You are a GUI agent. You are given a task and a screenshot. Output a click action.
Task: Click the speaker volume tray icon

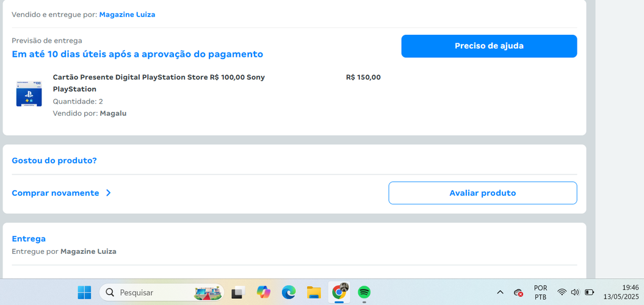point(575,293)
